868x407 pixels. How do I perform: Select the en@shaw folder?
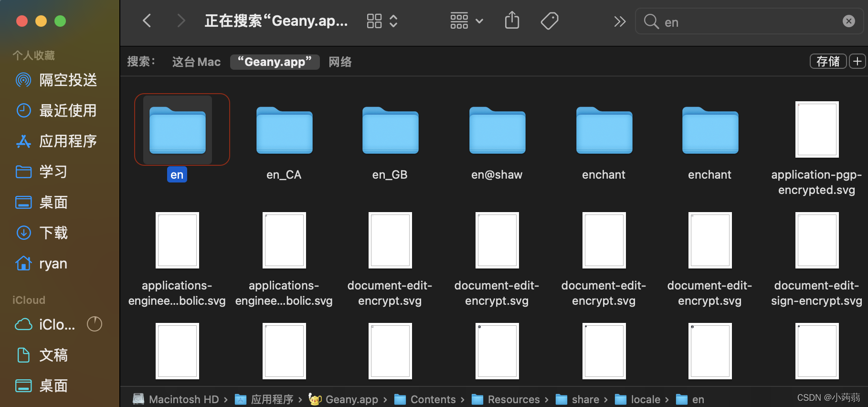498,130
